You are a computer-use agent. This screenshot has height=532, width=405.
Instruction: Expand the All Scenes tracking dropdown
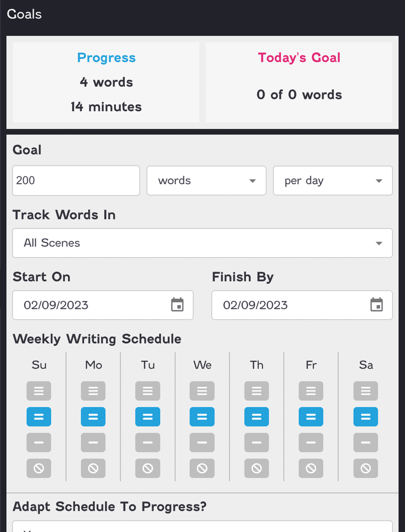point(202,243)
